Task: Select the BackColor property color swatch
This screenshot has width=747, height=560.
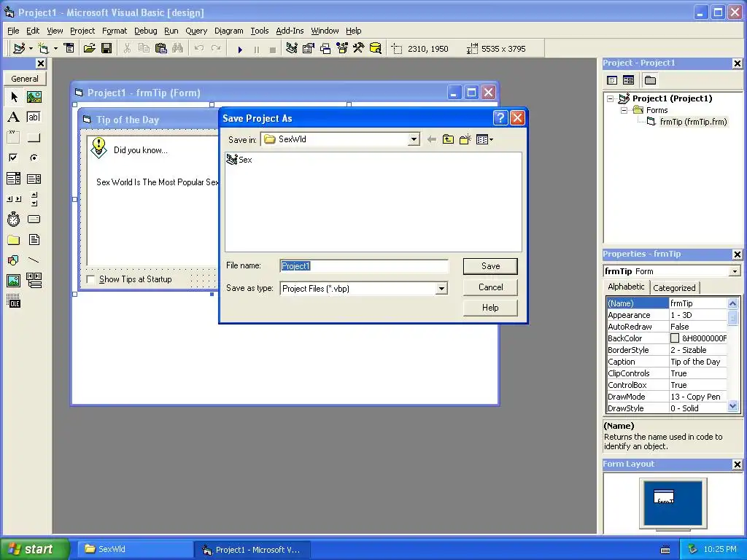Action: [x=675, y=338]
